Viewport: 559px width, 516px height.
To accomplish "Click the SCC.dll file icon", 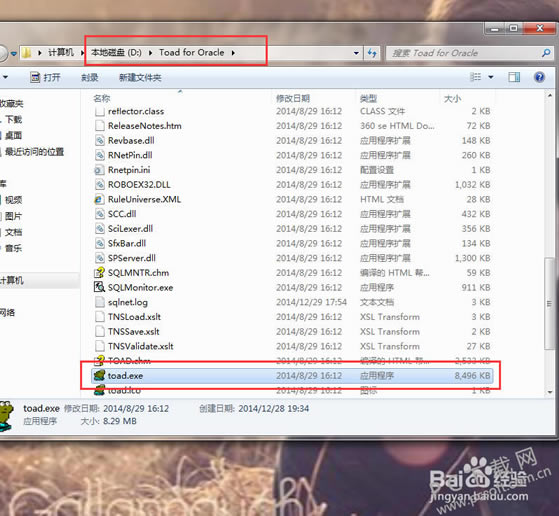I will click(99, 214).
